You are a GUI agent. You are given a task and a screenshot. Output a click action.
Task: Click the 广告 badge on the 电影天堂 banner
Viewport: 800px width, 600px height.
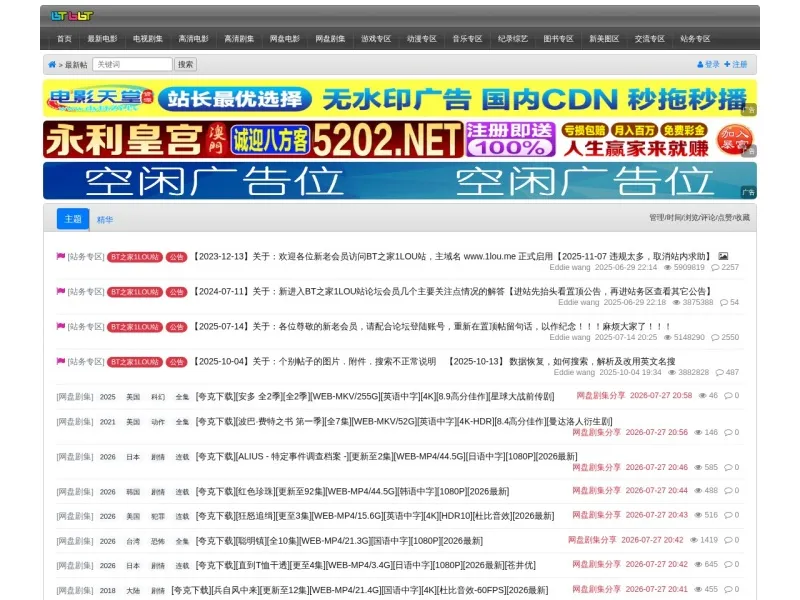[748, 110]
